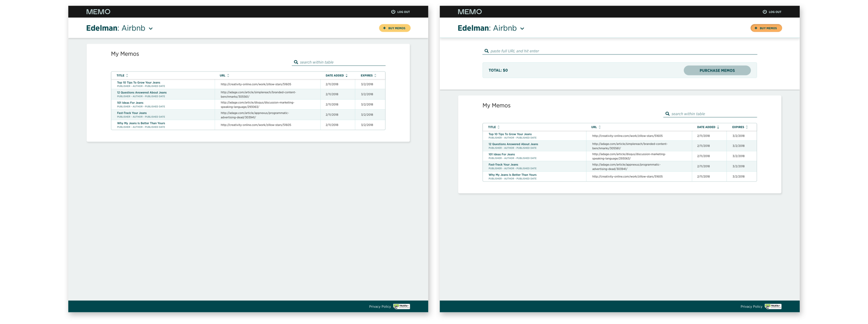Click Log Out text in left screen

pos(403,12)
